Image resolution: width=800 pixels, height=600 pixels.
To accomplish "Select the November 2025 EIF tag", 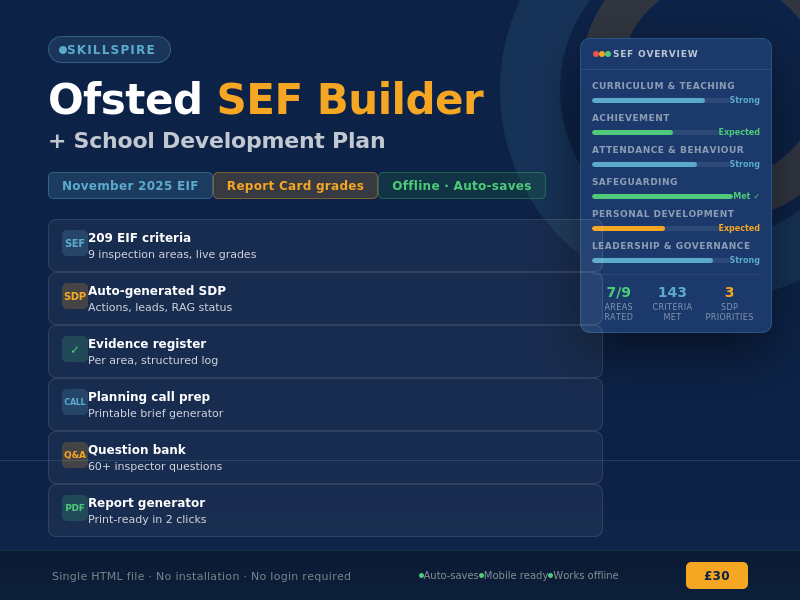I will click(130, 186).
